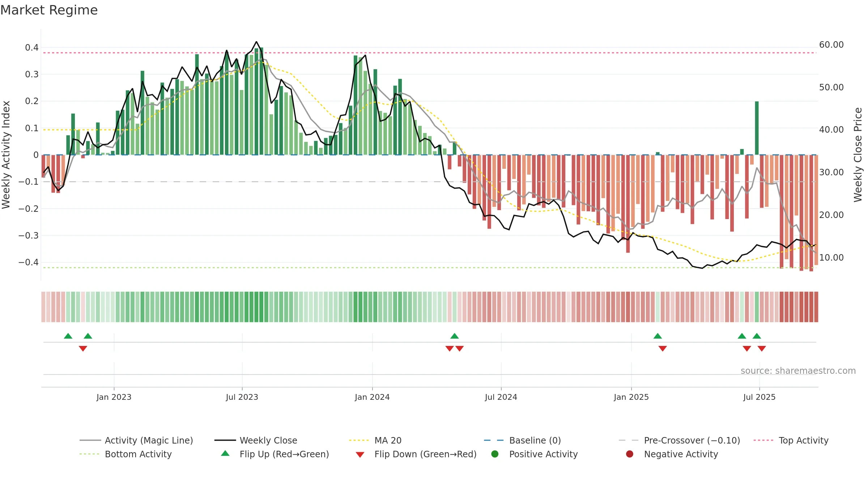Click the Weekly Close Price axis title
The height and width of the screenshot is (488, 868).
[858, 155]
